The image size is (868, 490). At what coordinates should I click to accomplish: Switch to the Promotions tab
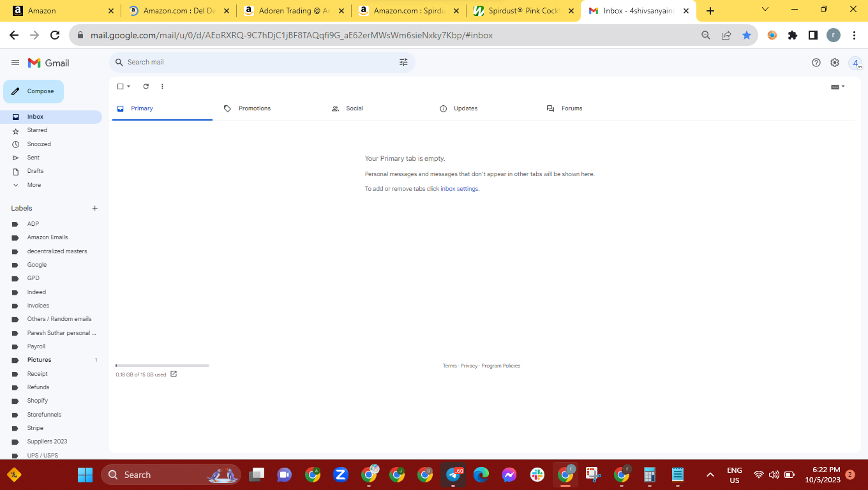pos(270,108)
